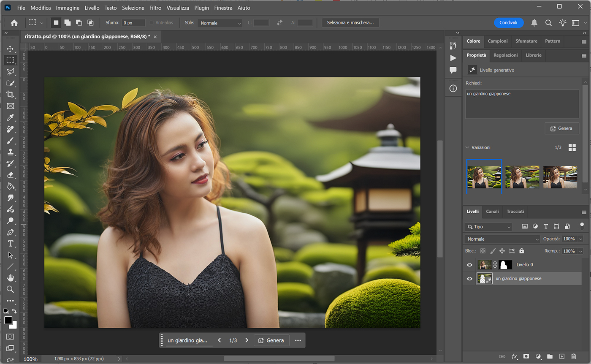Select the Crop tool
Screen dimensions: 591x364
tap(10, 94)
